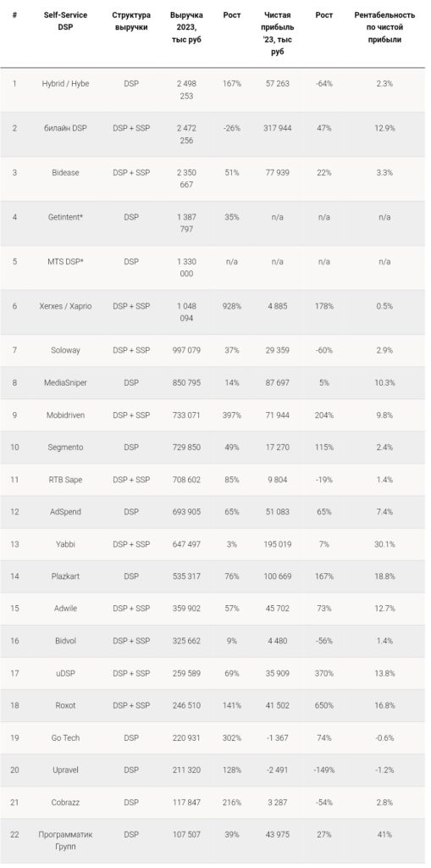Select the Go Tech net profit -1 367
The height and width of the screenshot is (868, 431).
[x=277, y=738]
